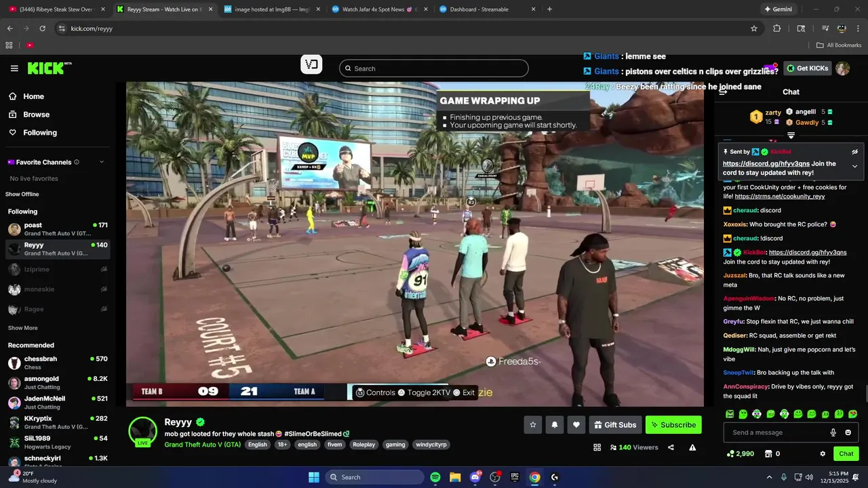Screen dimensions: 868x488
Task: Select the windycityrp tag
Action: click(x=431, y=445)
